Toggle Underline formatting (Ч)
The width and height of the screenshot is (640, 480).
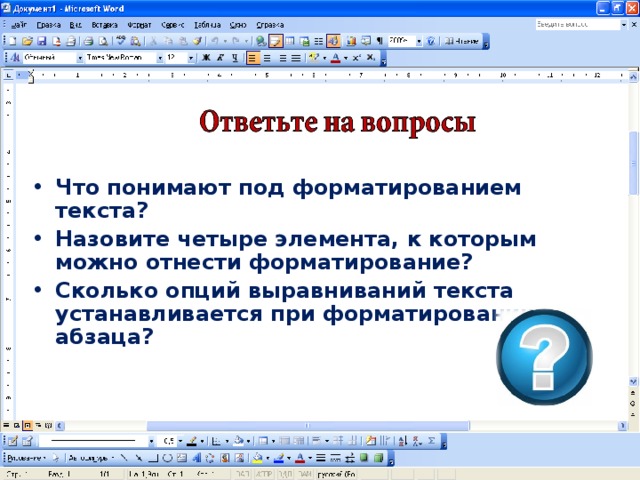coord(235,58)
